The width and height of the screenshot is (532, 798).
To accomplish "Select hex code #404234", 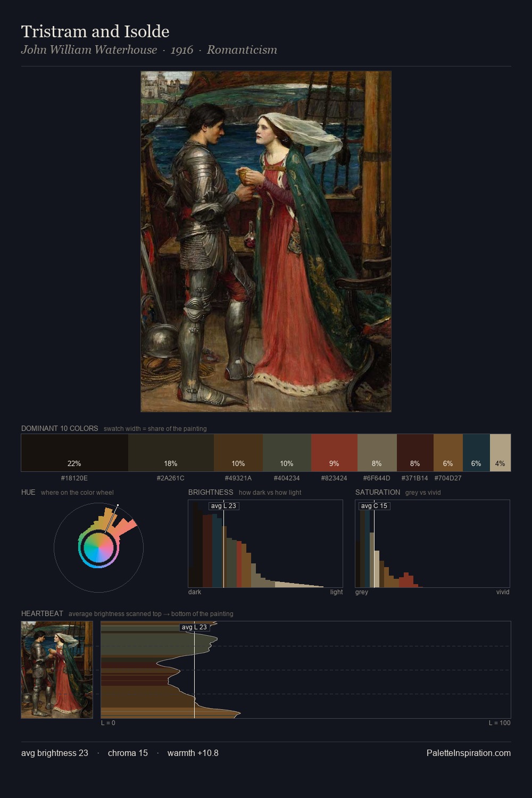I will coord(287,478).
